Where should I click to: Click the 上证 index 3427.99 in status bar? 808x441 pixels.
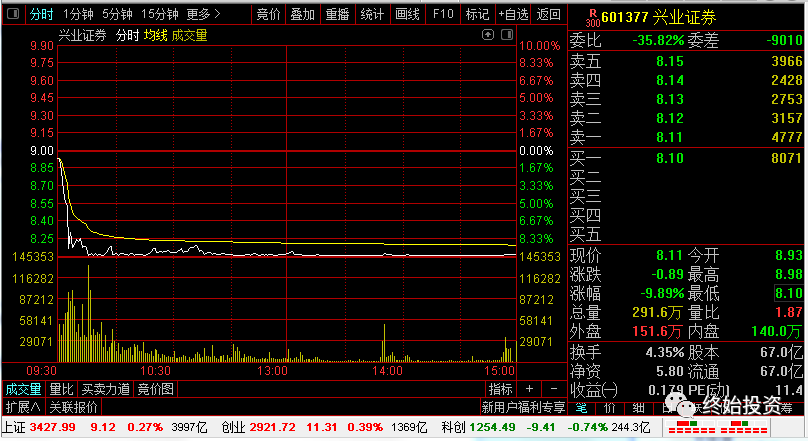(x=53, y=427)
